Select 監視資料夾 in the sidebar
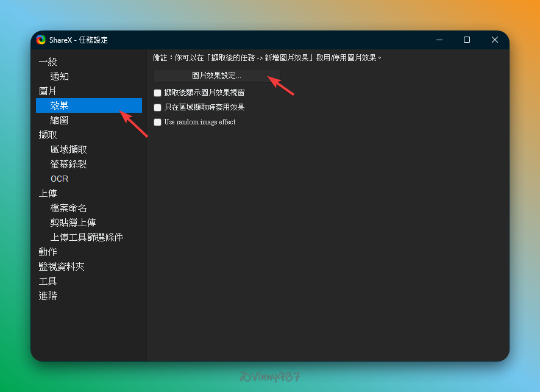Viewport: 540px width, 392px height. coord(62,266)
